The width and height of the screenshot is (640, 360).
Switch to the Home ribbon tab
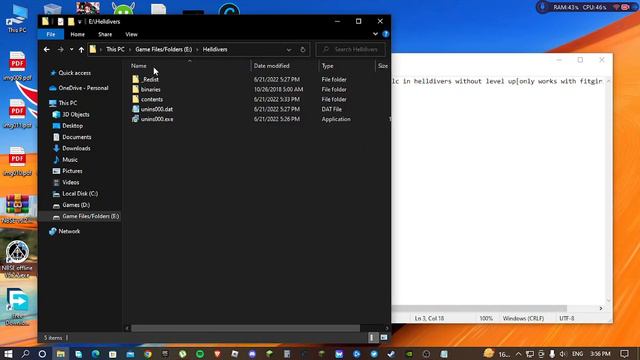click(78, 34)
